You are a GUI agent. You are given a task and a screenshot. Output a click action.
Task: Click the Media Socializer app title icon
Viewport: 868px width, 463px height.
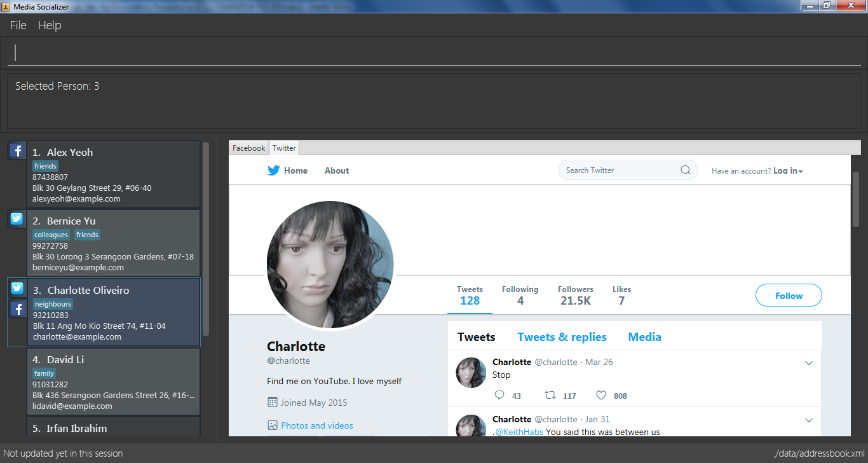6,6
